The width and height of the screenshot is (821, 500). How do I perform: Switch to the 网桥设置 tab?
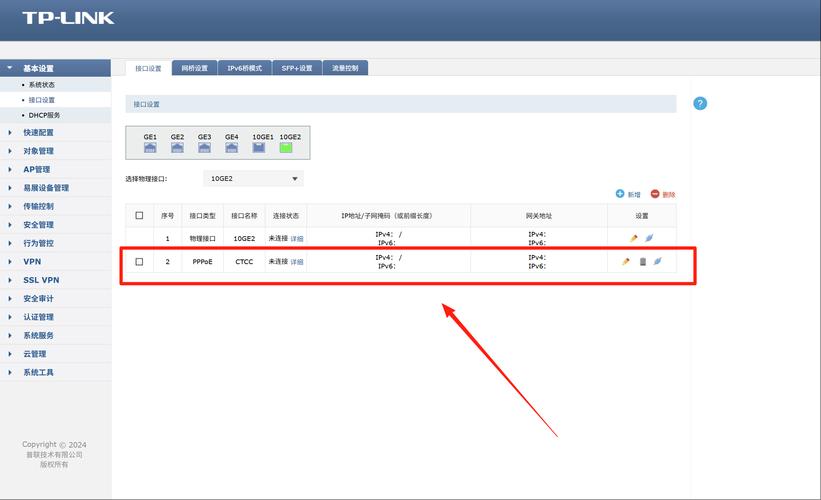[195, 68]
